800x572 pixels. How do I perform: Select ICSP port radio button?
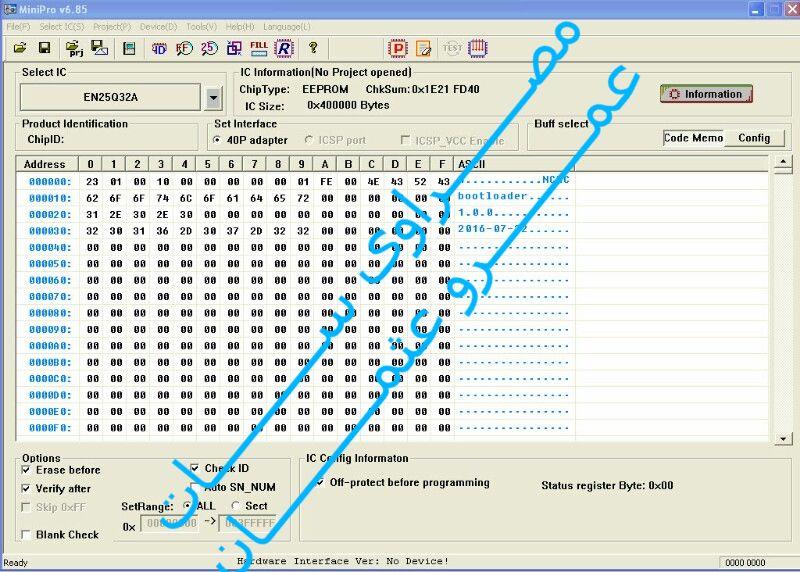click(308, 140)
